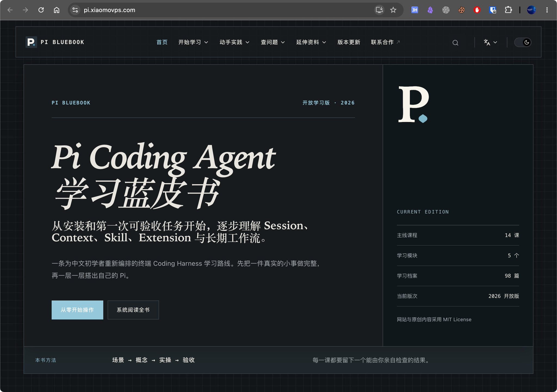Open the Extensions puzzle piece menu
The width and height of the screenshot is (557, 392).
[508, 10]
